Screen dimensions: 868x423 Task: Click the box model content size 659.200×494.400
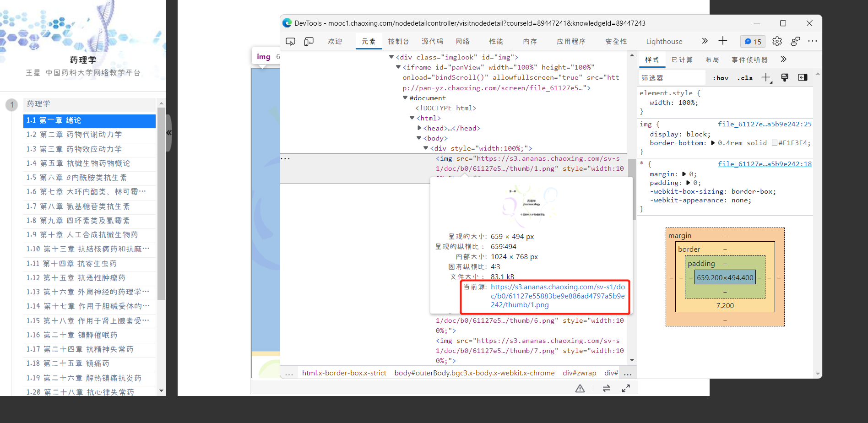725,277
